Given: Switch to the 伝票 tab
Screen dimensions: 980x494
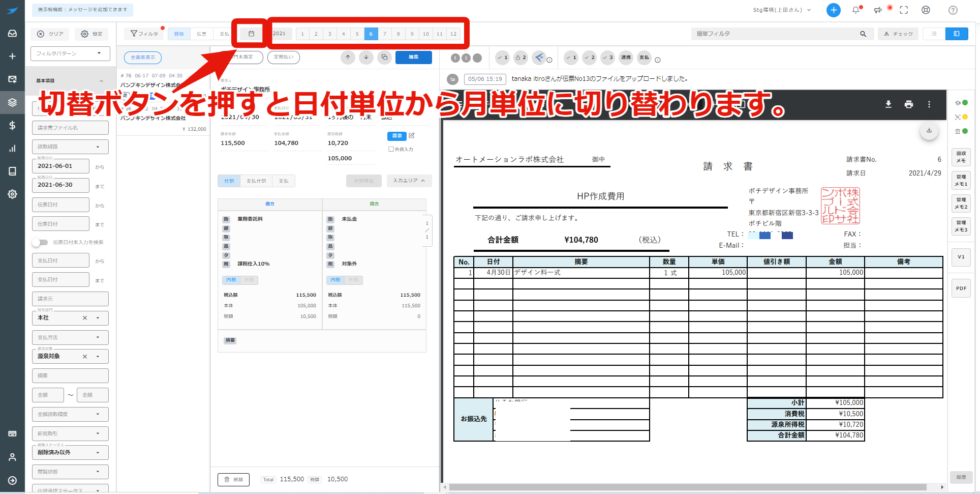Looking at the screenshot, I should [202, 34].
